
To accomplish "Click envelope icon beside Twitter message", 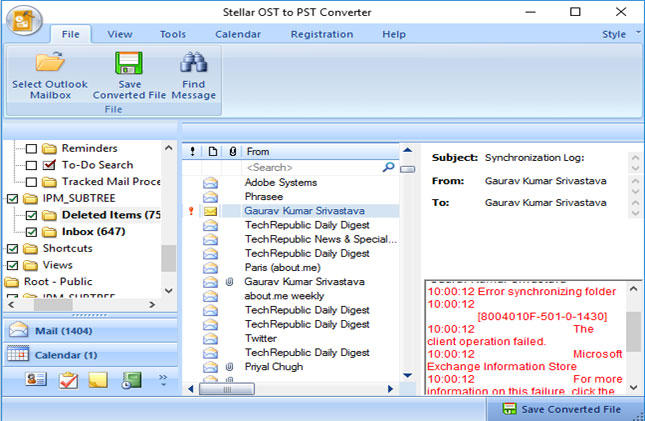I will (210, 338).
